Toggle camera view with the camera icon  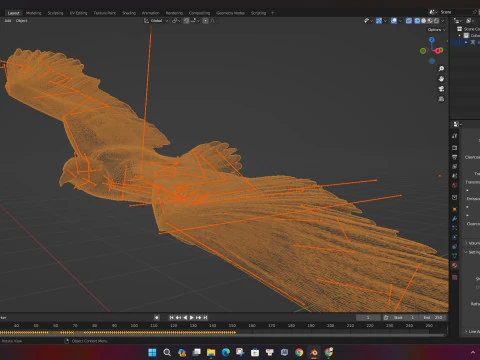tap(441, 89)
